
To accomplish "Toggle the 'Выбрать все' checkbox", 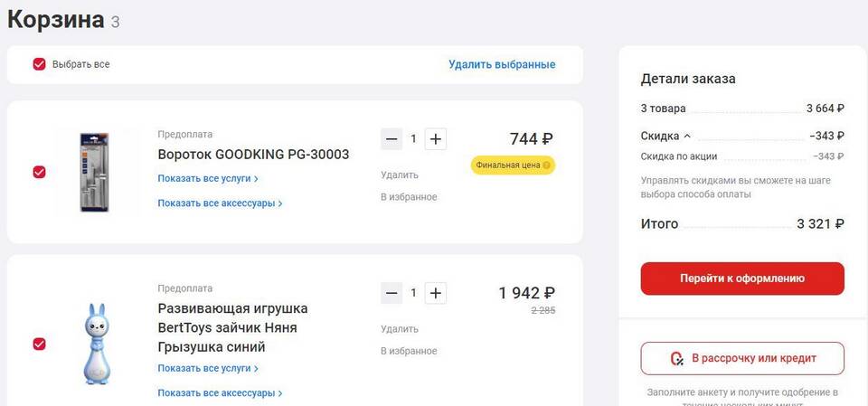I will [x=39, y=64].
